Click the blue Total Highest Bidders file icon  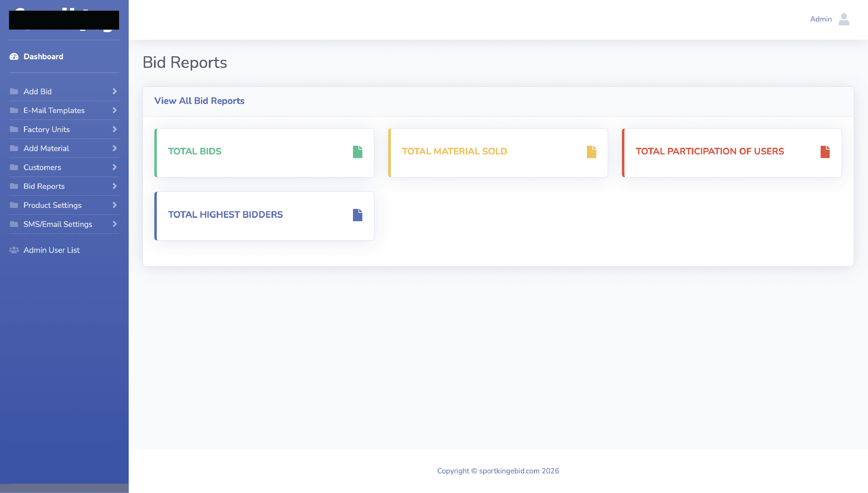coord(357,215)
